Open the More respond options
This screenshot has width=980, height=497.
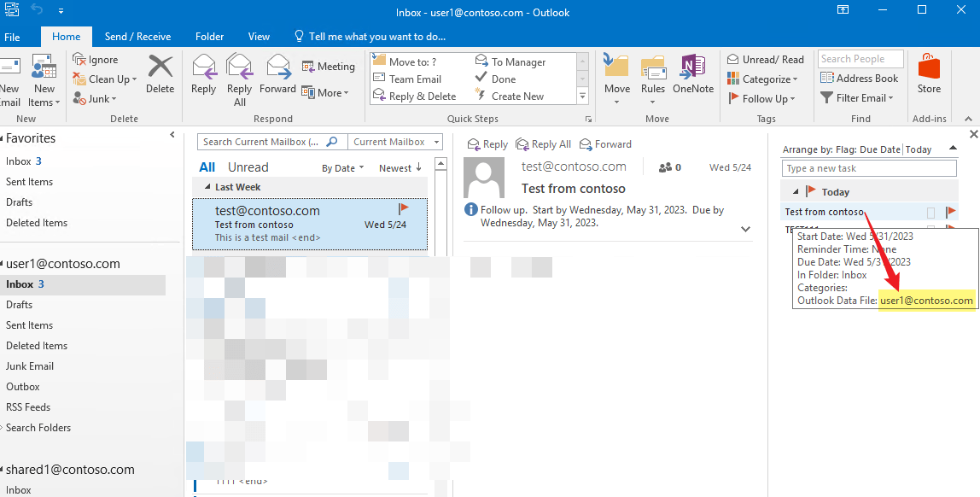click(x=325, y=92)
